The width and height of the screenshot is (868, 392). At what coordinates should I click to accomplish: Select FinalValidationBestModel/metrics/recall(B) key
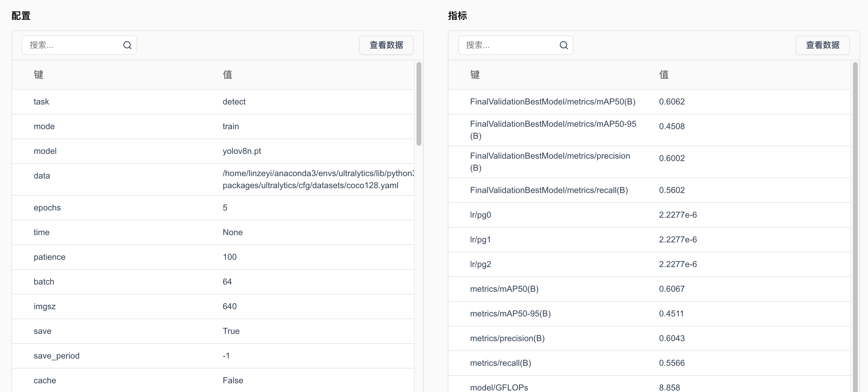[x=548, y=190]
